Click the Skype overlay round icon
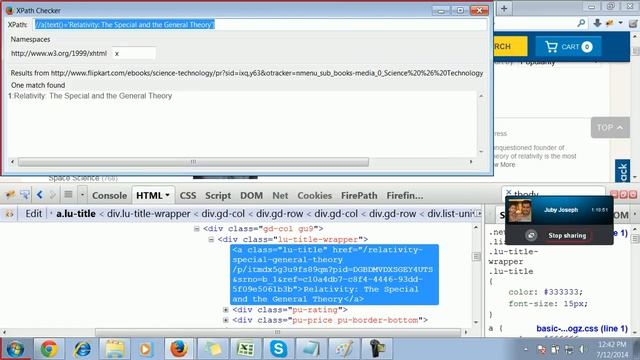The image size is (640, 360). tap(531, 235)
